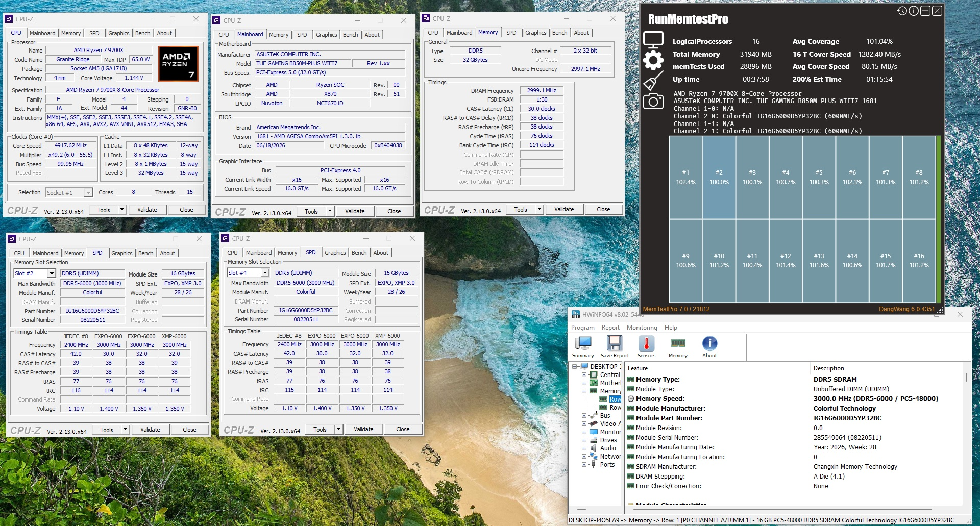Click the broom cleanup icon in RunMemtestPro
The width and height of the screenshot is (980, 526).
click(653, 81)
